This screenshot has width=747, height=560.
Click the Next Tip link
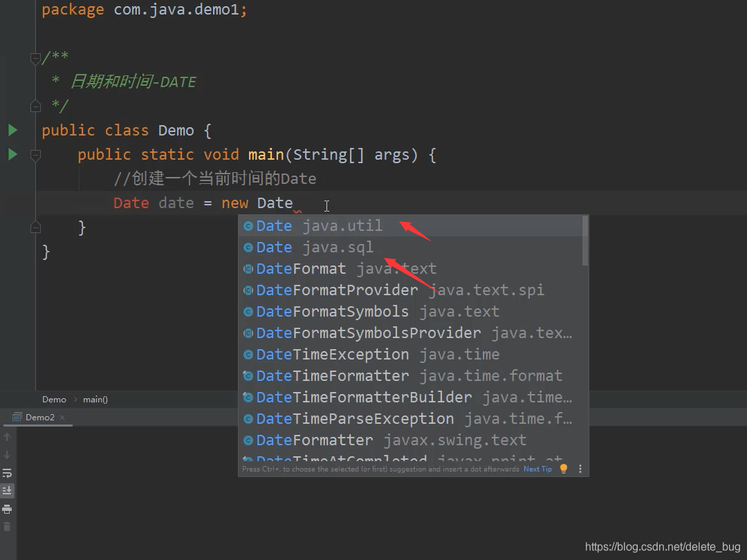click(x=537, y=469)
